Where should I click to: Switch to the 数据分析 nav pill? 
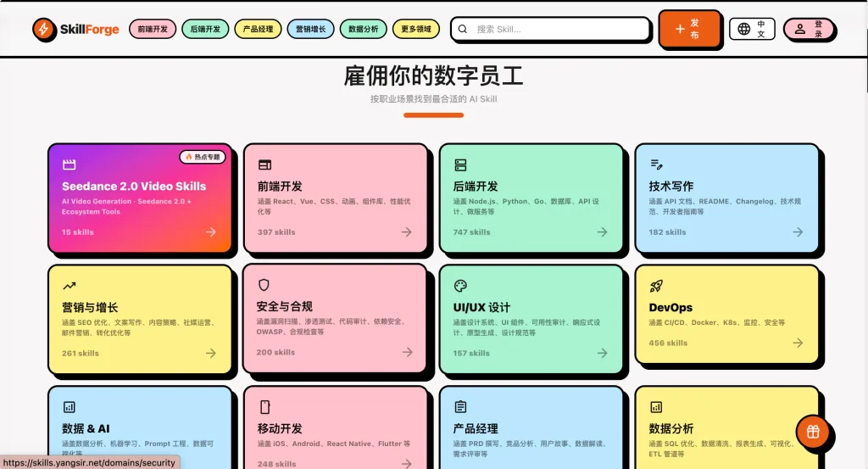pos(364,30)
